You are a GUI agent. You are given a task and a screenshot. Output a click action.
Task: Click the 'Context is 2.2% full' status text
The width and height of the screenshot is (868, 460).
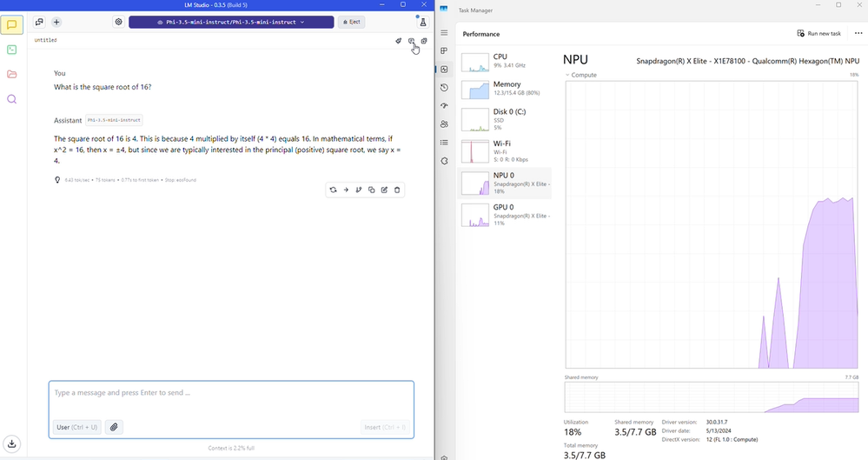[x=231, y=448]
